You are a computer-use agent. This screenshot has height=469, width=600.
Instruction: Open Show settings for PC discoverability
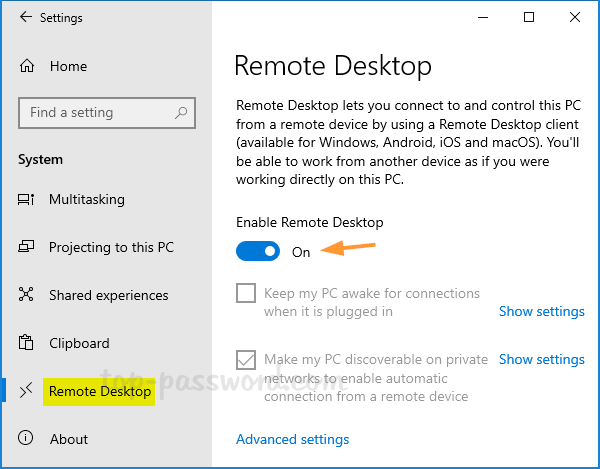coord(541,359)
